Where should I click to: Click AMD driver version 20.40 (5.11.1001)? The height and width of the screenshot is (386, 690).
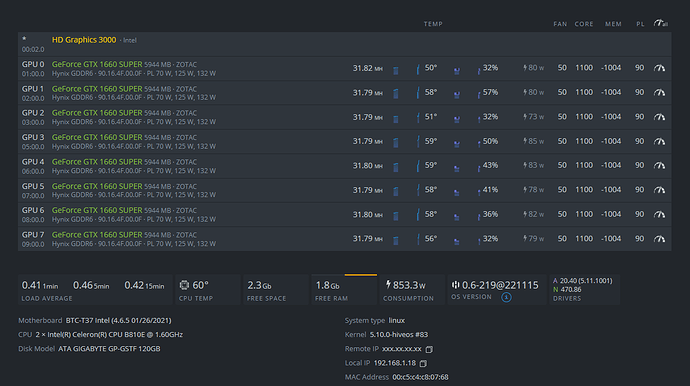(586, 281)
